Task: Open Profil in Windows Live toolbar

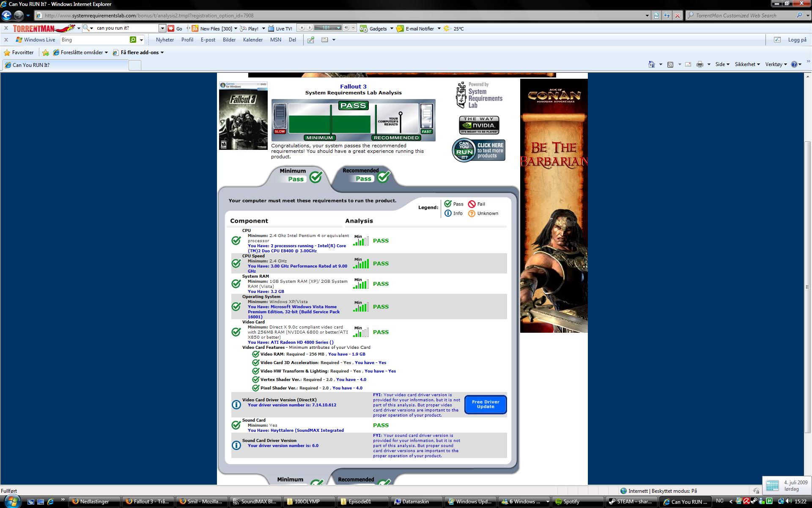Action: [x=187, y=39]
